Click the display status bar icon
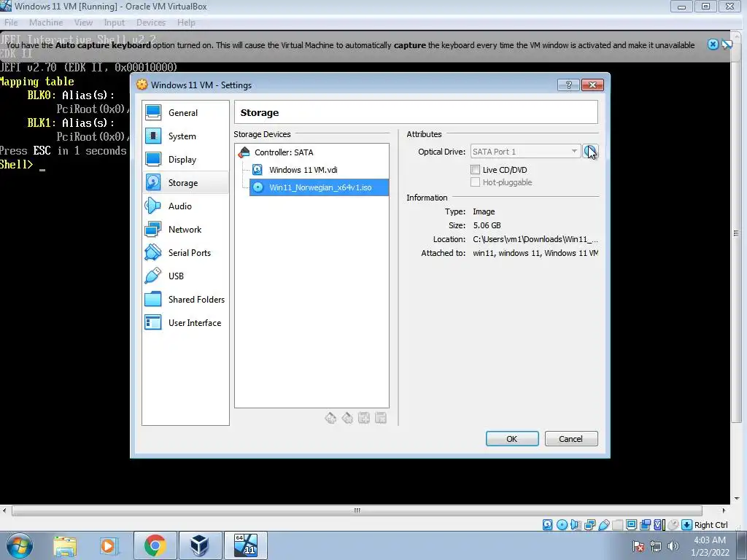The image size is (747, 560). tap(631, 525)
